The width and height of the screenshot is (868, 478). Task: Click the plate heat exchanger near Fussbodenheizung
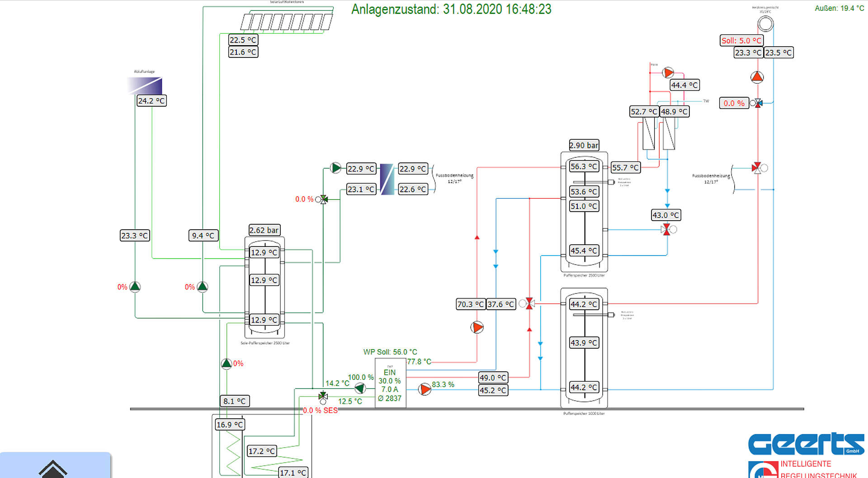[387, 179]
